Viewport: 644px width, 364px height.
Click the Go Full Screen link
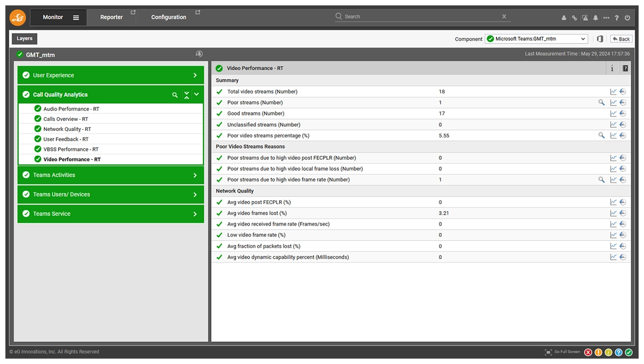point(562,352)
